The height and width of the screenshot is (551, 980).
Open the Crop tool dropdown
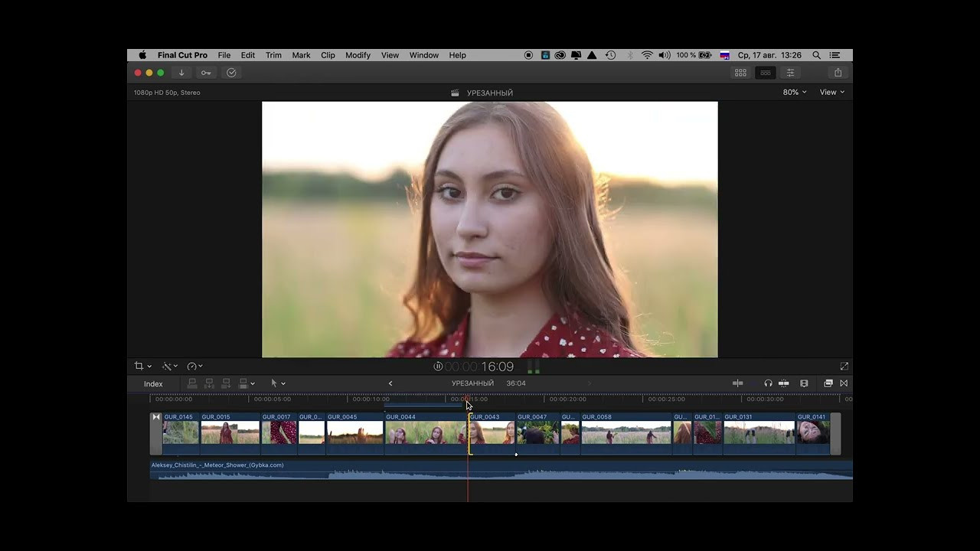click(x=142, y=367)
